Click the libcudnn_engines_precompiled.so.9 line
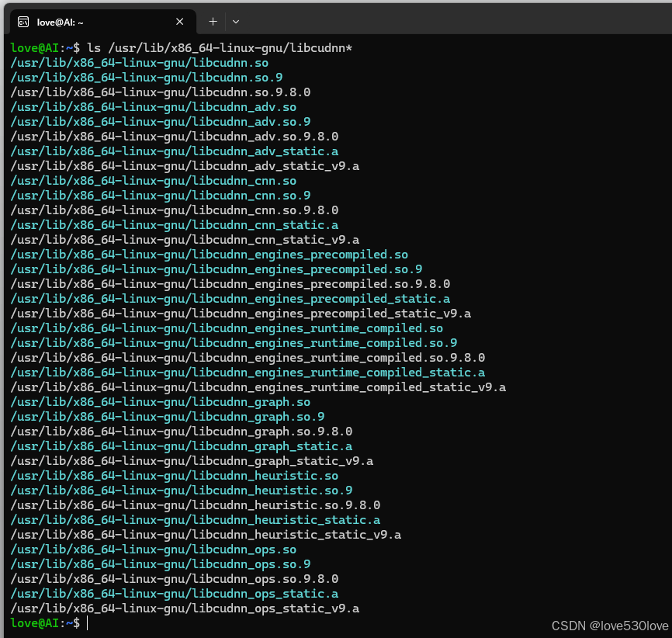Image resolution: width=672 pixels, height=638 pixels. click(x=216, y=269)
